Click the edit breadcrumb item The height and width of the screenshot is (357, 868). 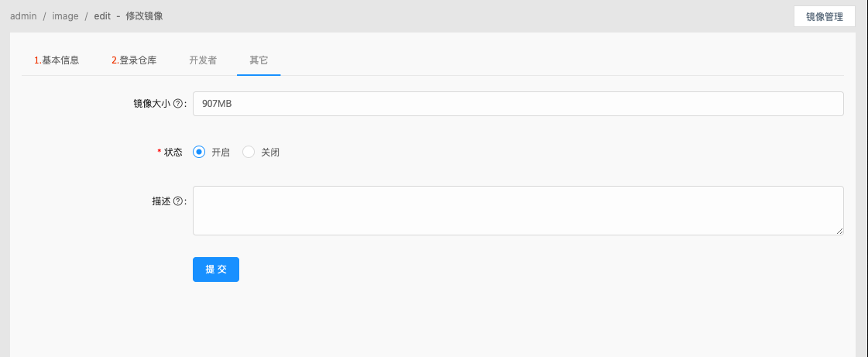(102, 15)
